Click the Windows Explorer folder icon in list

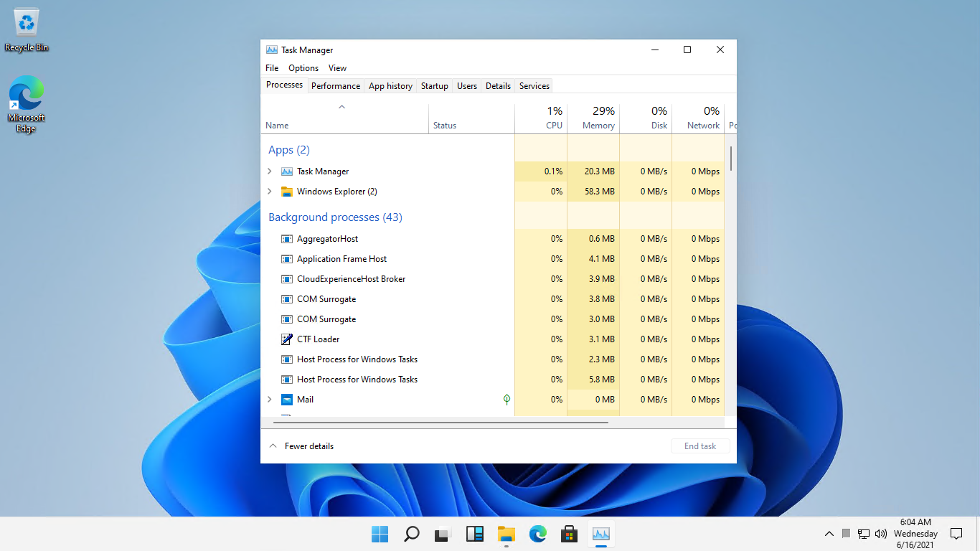coord(287,192)
